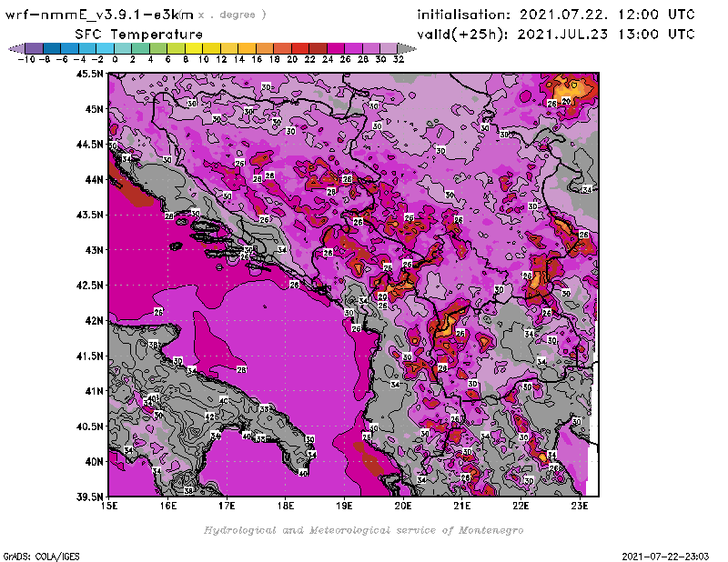
Task: Click the '42.5N' latitude label
Action: [89, 286]
